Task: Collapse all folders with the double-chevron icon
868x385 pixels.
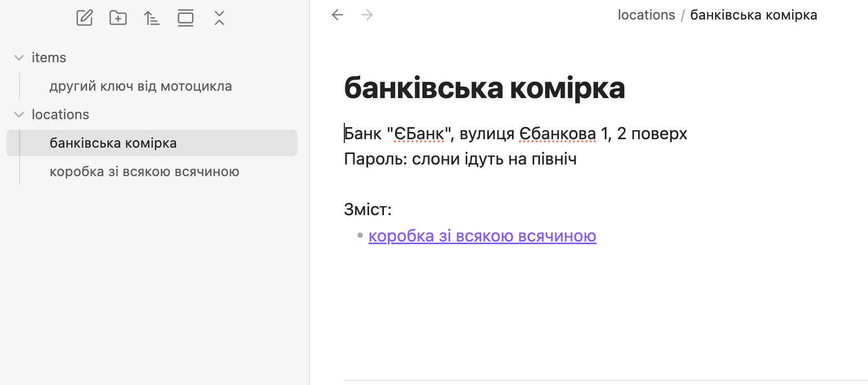Action: 219,17
